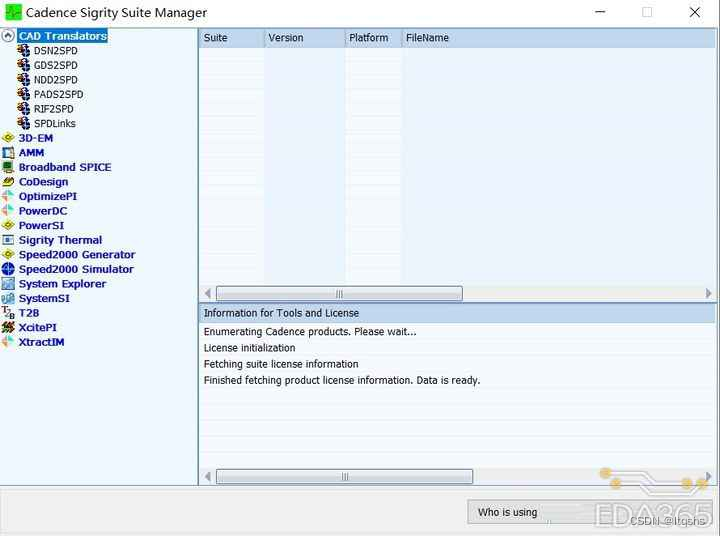
Task: Click right arrow of license info scrollbar
Action: [x=709, y=477]
